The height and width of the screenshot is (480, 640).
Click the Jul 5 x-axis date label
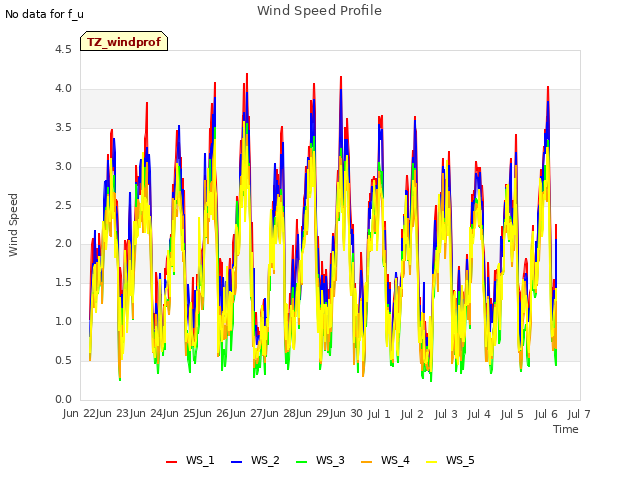point(512,414)
